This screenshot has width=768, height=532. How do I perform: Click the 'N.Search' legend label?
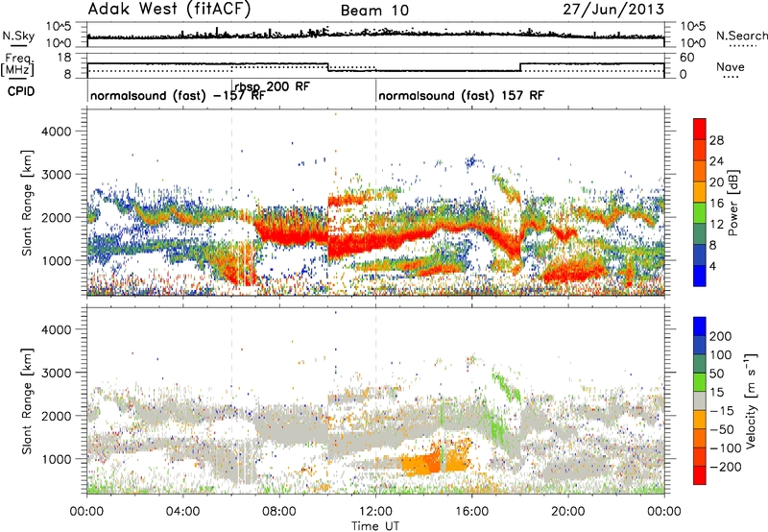click(x=741, y=36)
